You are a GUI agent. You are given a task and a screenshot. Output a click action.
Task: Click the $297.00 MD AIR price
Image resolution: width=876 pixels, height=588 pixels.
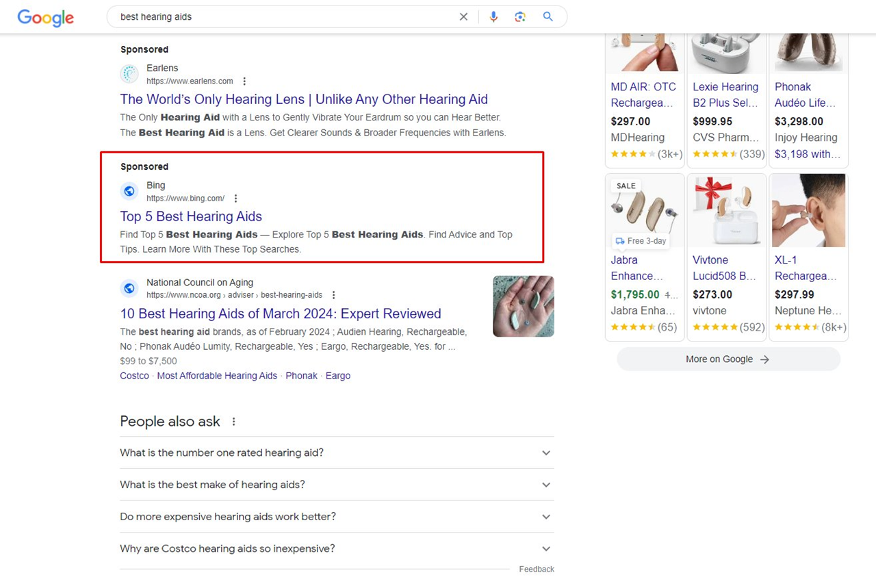[630, 121]
